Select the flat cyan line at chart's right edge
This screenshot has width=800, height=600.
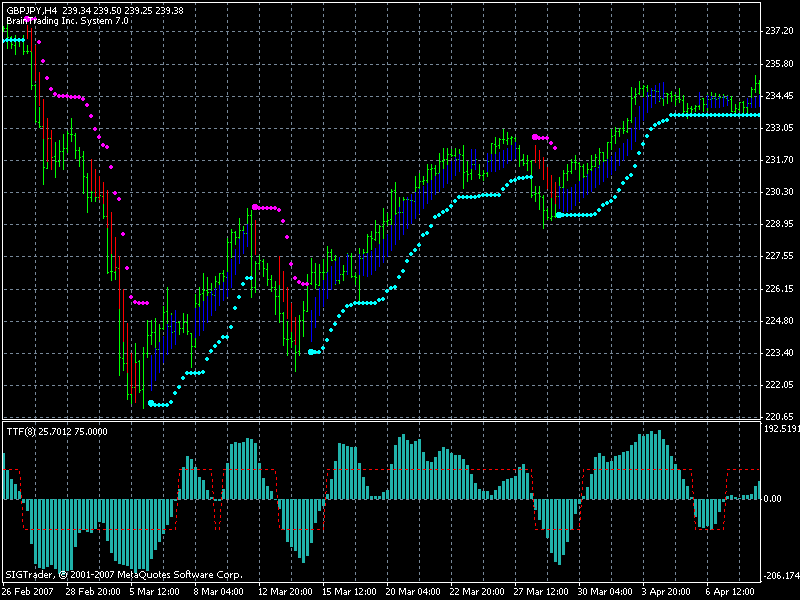[x=715, y=115]
